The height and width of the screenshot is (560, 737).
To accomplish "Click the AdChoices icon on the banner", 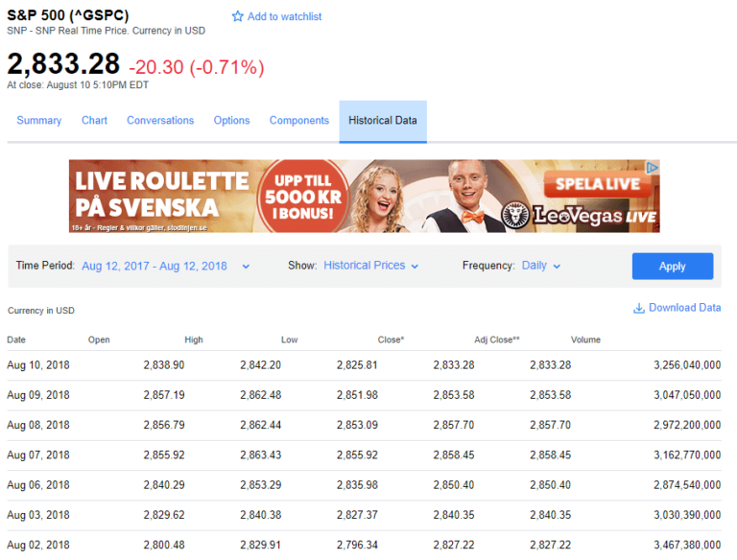I will [x=652, y=167].
